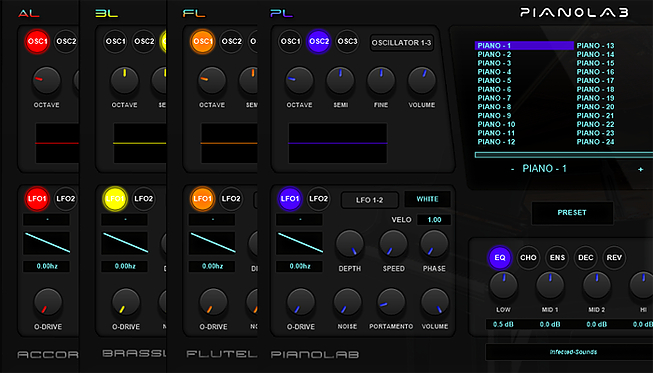The width and height of the screenshot is (653, 373).
Task: Go to next preset with plus button
Action: 641,169
